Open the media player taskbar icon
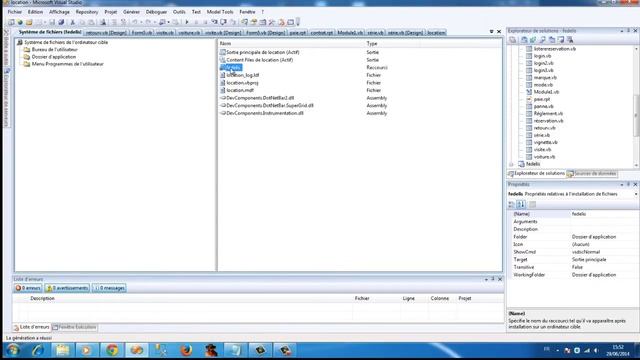This screenshot has height=360, width=640. 87,350
